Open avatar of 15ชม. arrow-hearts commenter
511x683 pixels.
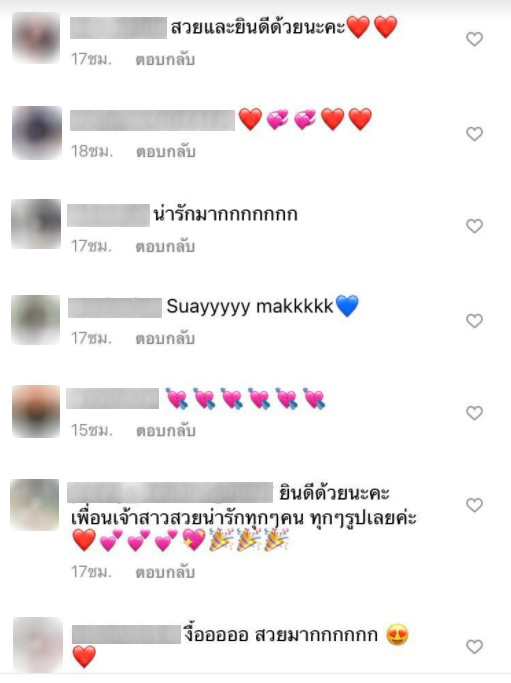click(x=36, y=411)
